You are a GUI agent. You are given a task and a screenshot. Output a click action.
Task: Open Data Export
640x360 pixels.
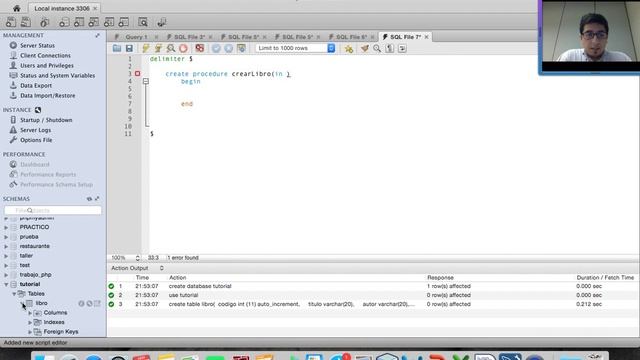(x=36, y=85)
